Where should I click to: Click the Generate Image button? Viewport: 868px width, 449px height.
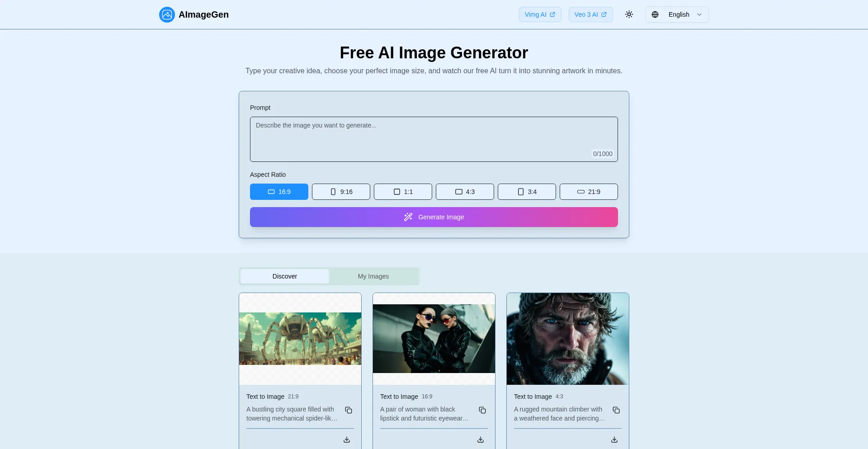click(x=434, y=217)
